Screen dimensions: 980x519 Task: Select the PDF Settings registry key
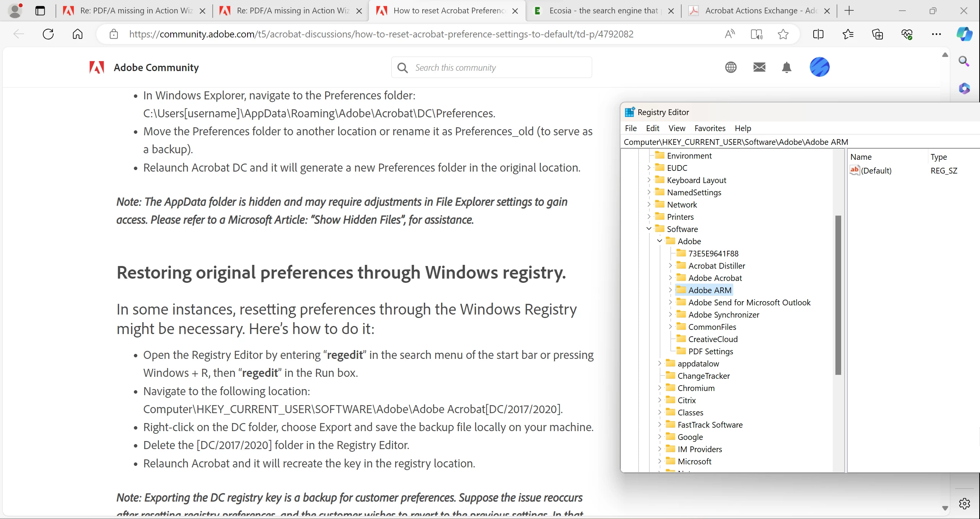click(710, 351)
